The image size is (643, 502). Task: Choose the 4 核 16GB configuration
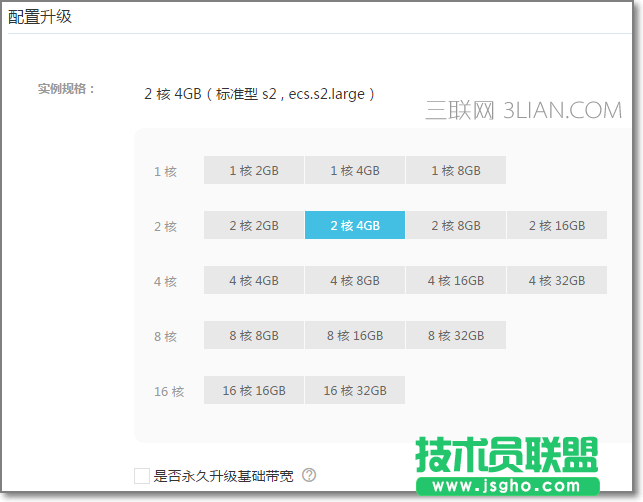[456, 280]
